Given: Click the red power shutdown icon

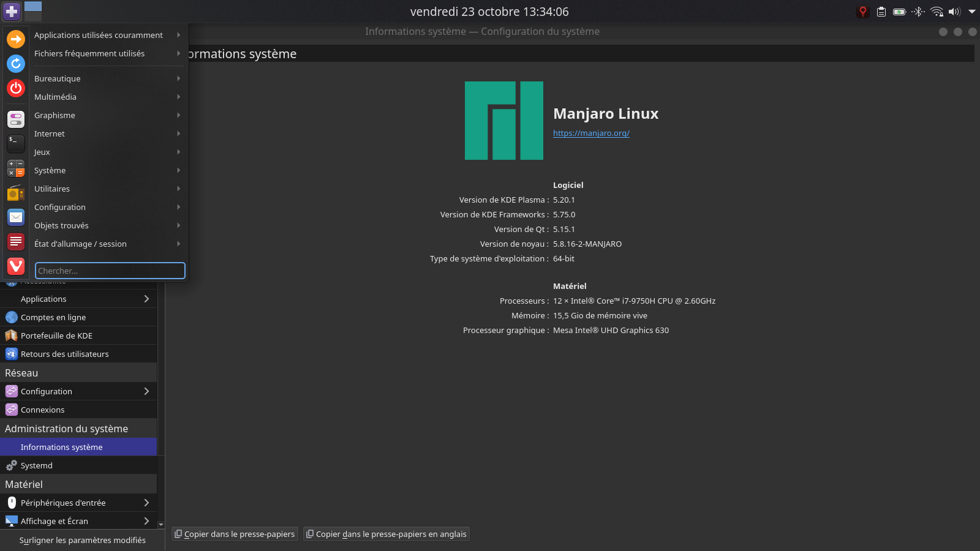Looking at the screenshot, I should click(16, 88).
